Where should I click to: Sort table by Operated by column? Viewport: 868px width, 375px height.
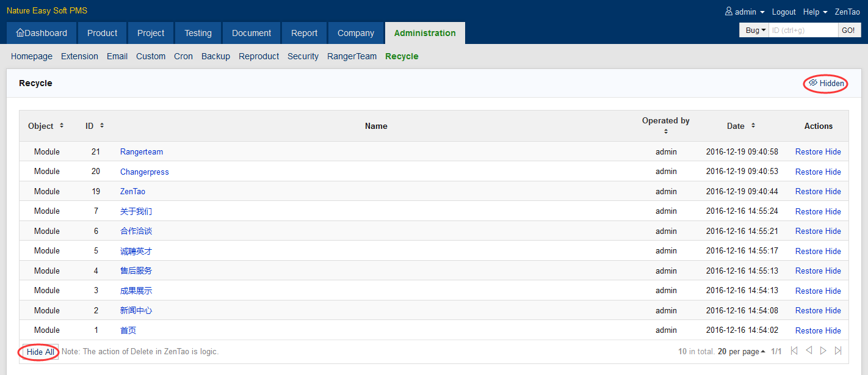pyautogui.click(x=666, y=131)
